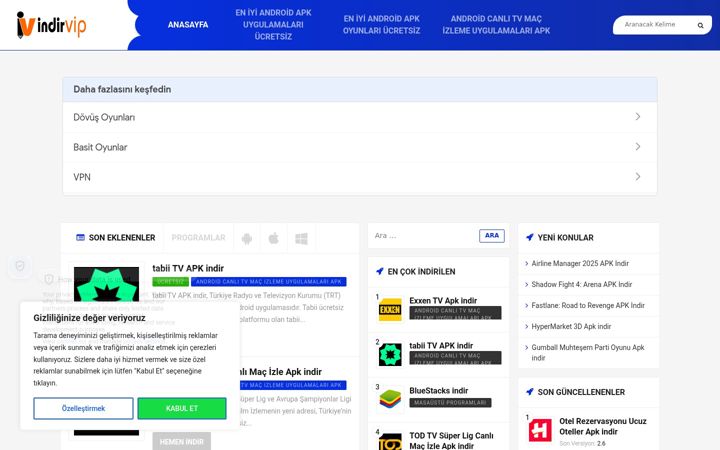The width and height of the screenshot is (720, 450).
Task: Click the green ÜCRETSİZ tag
Action: click(x=170, y=281)
